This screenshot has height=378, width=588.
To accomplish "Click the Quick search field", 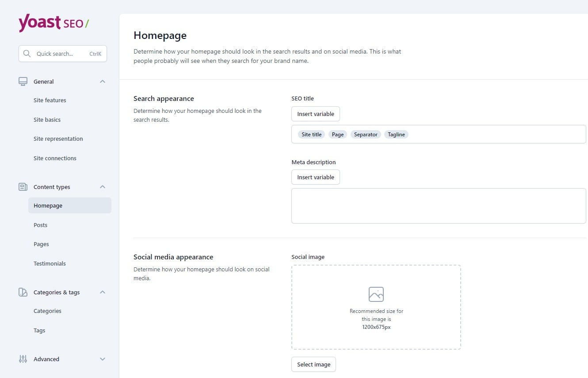I will 63,54.
